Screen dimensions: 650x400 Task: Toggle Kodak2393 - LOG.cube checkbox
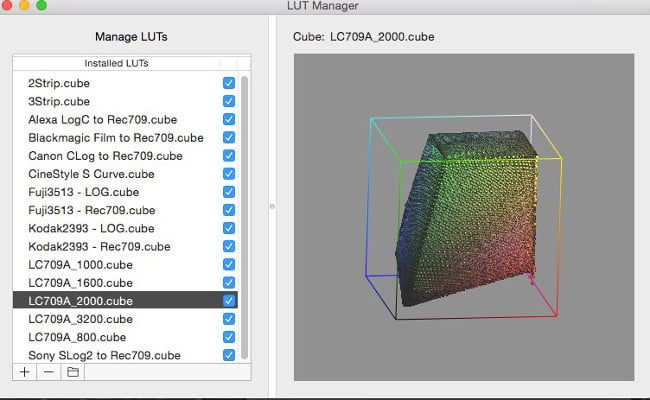[229, 228]
